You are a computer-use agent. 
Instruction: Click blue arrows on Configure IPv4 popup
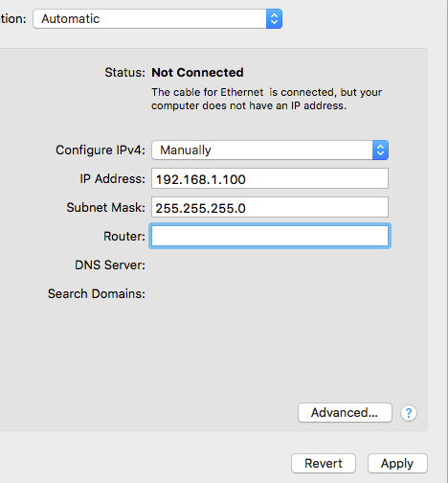coord(380,149)
